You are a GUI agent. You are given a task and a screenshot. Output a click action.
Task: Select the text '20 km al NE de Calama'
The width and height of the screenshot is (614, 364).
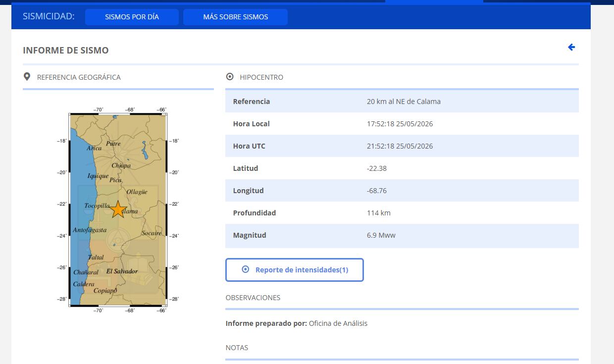point(404,102)
